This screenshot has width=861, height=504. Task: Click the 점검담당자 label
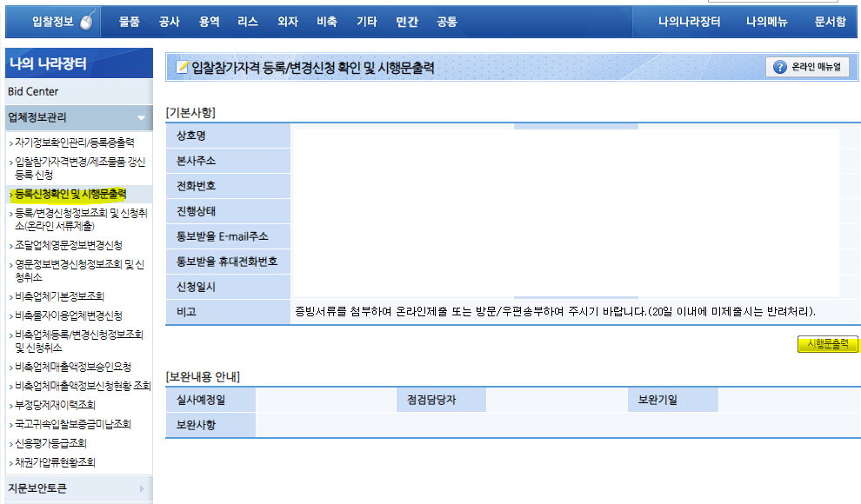pos(431,400)
